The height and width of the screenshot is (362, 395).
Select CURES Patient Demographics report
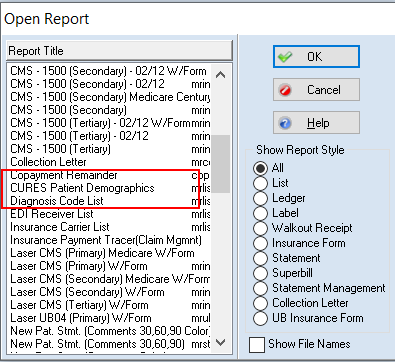click(110, 188)
